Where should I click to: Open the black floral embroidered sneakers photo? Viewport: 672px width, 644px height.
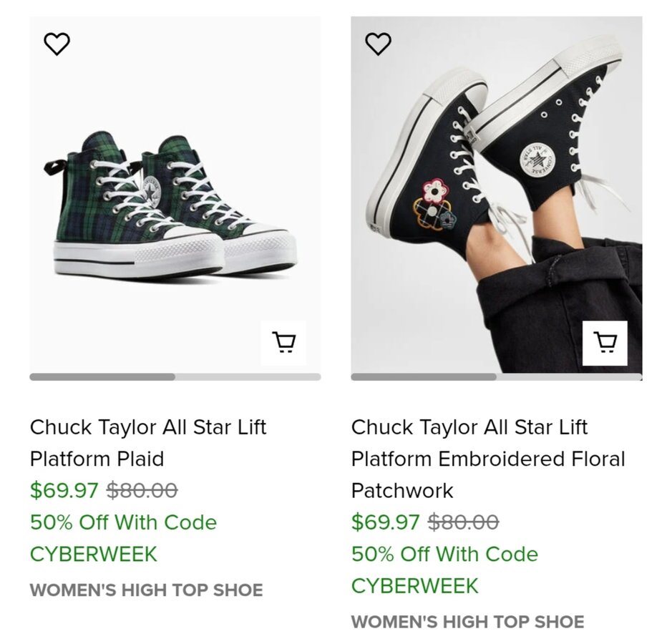(x=496, y=193)
